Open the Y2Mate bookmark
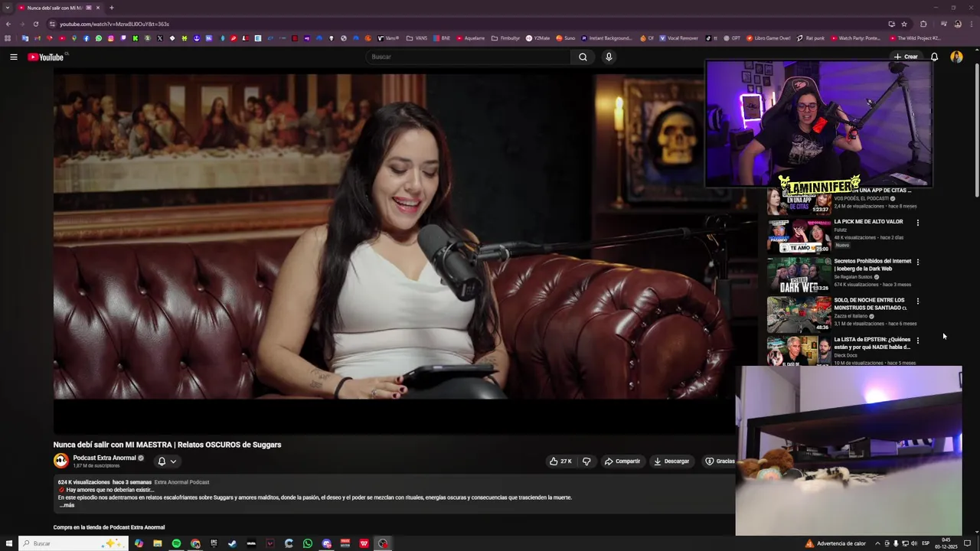 [537, 38]
